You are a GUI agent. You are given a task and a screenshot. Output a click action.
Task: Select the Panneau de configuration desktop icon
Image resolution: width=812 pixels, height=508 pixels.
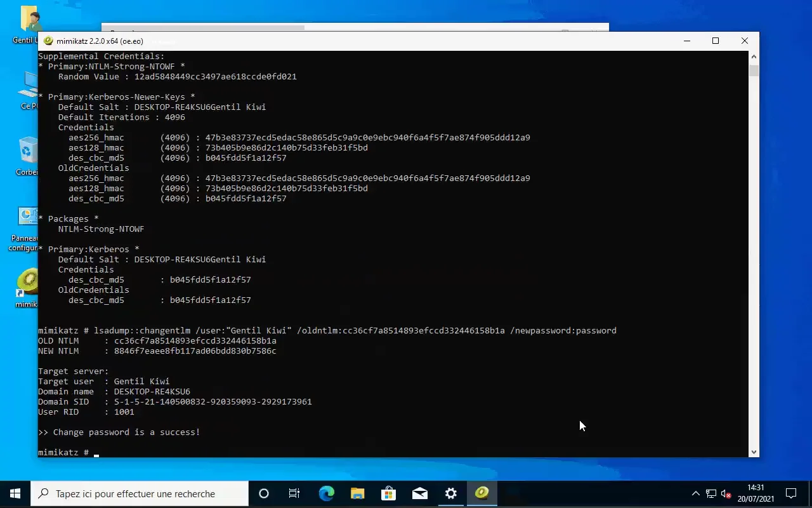[x=24, y=229]
